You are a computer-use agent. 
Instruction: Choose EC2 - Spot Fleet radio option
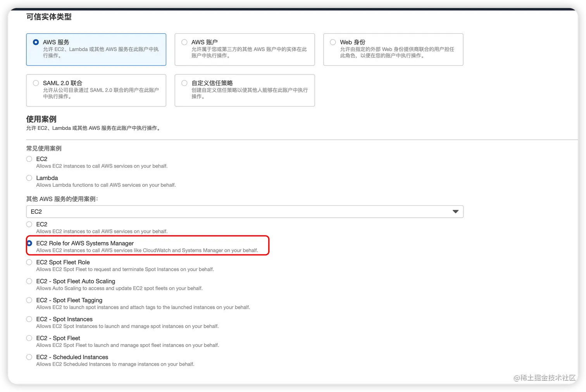pos(29,338)
